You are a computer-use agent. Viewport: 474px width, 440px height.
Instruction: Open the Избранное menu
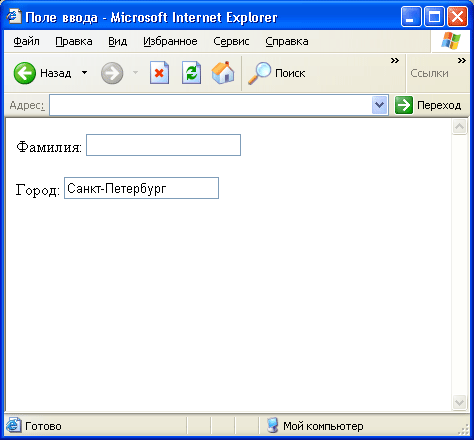(x=170, y=41)
